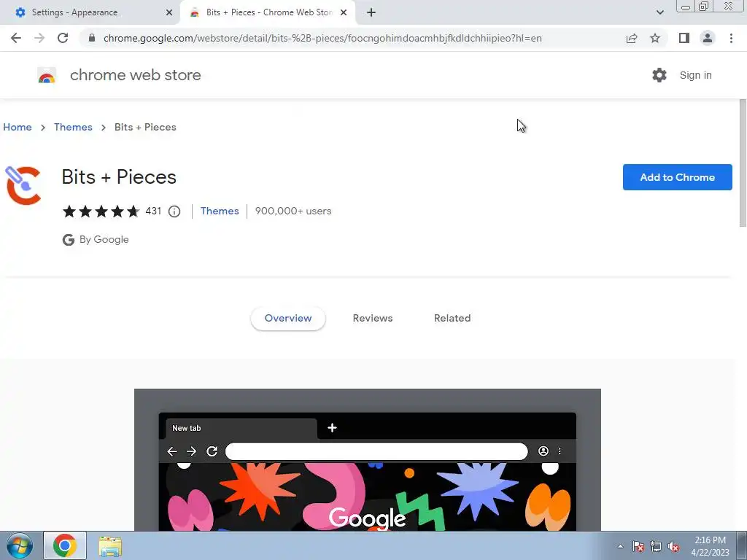Click the theme preview screenshot

368,459
